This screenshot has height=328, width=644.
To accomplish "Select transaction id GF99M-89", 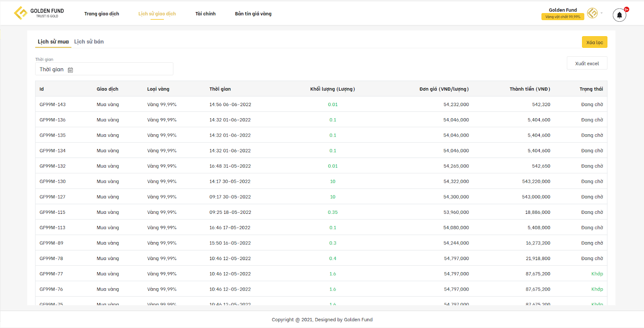I will (x=52, y=243).
